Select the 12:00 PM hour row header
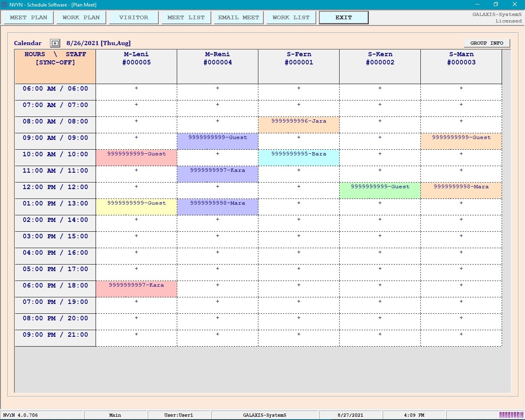This screenshot has height=420, width=525. 55,190
